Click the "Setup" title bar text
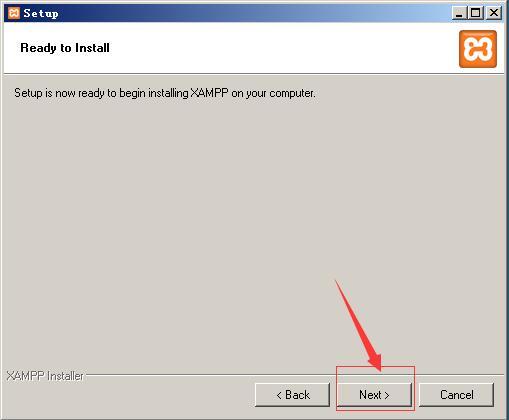509x420 pixels. 41,14
